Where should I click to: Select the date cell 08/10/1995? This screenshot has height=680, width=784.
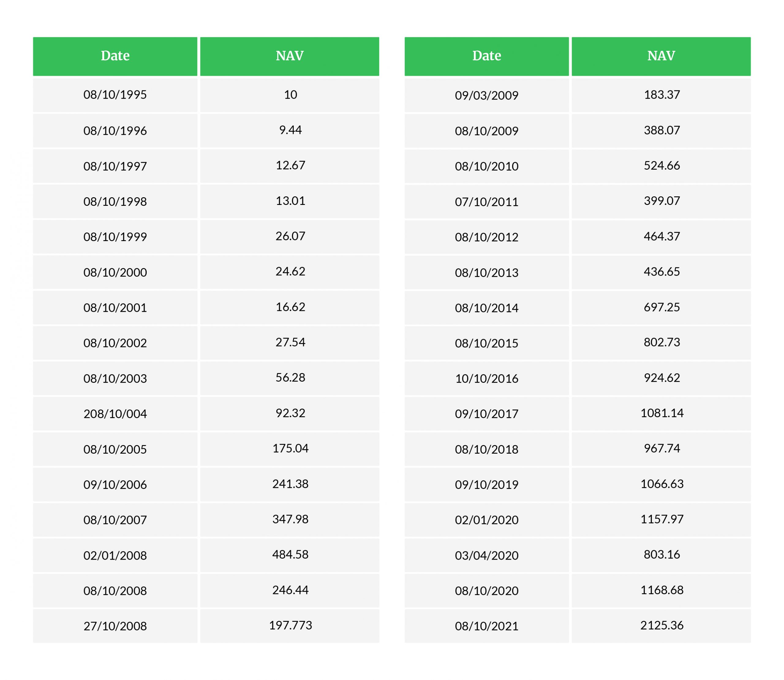(115, 94)
